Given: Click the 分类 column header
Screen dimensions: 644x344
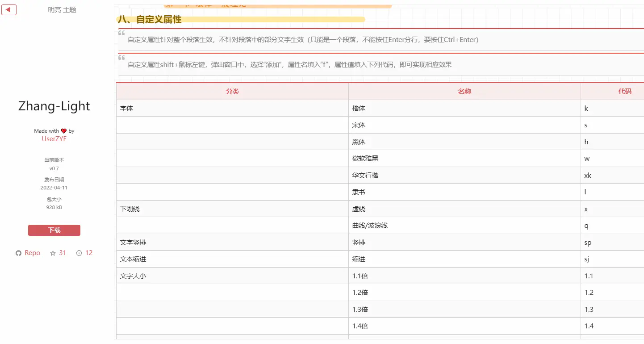Looking at the screenshot, I should [232, 92].
